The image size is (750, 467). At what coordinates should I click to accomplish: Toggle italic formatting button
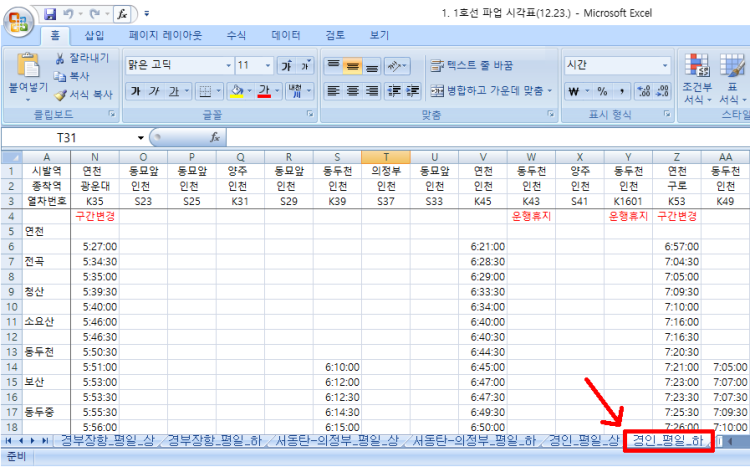tap(155, 91)
